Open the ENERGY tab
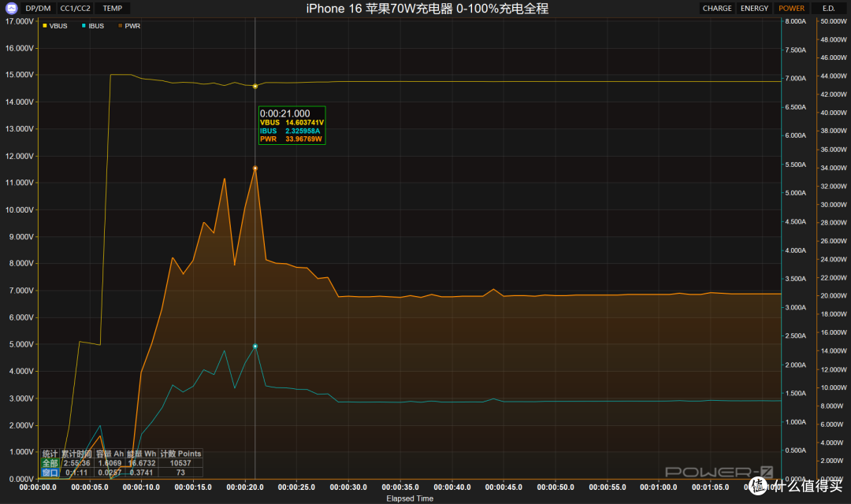This screenshot has width=851, height=504. tap(754, 8)
